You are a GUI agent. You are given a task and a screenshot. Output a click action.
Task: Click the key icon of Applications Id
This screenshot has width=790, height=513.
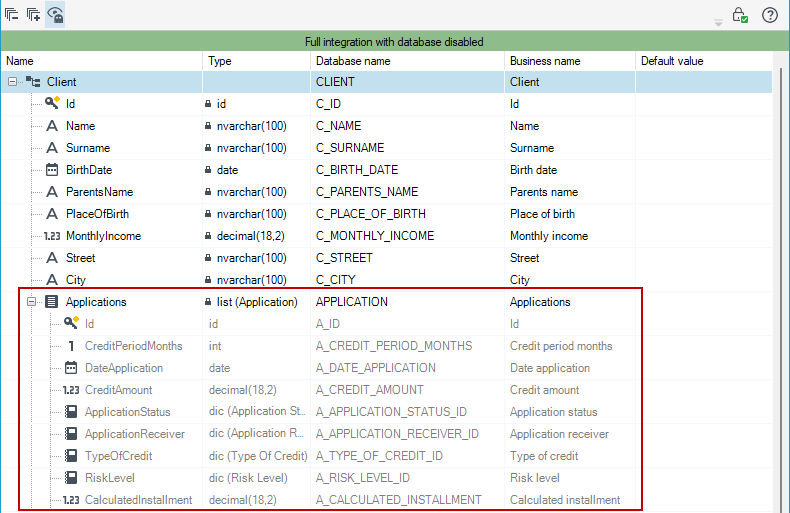click(x=71, y=323)
